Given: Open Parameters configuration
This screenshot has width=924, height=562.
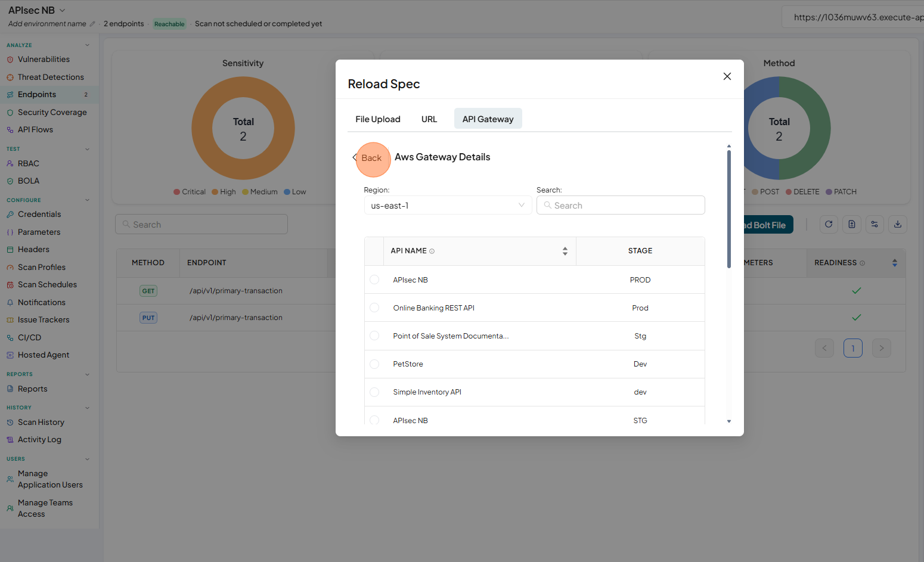Looking at the screenshot, I should (x=39, y=232).
